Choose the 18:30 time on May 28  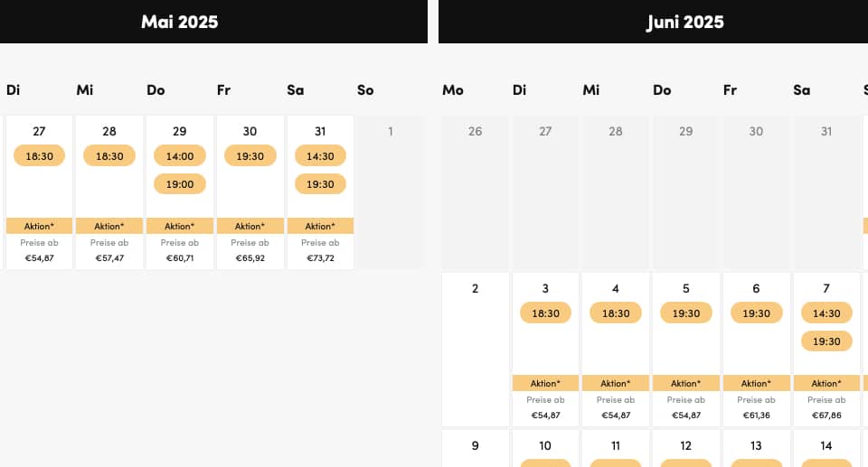pyautogui.click(x=109, y=156)
